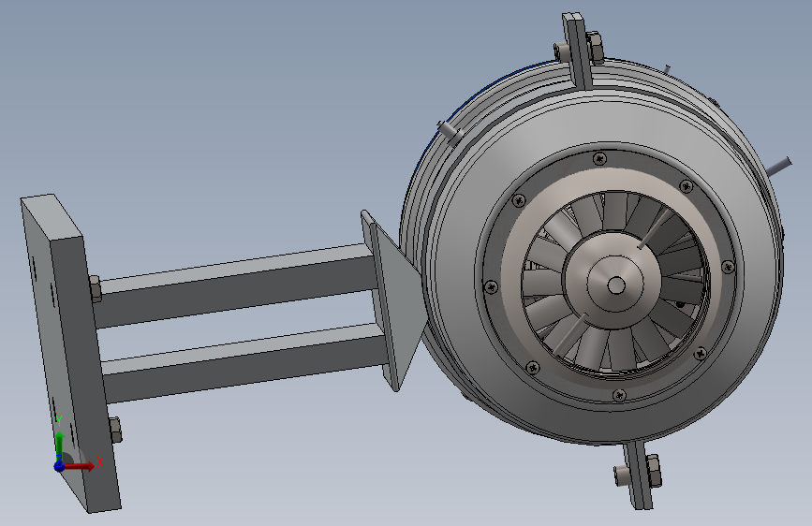
Task: Select the thin rod protruding from housing right
Action: coord(779,167)
